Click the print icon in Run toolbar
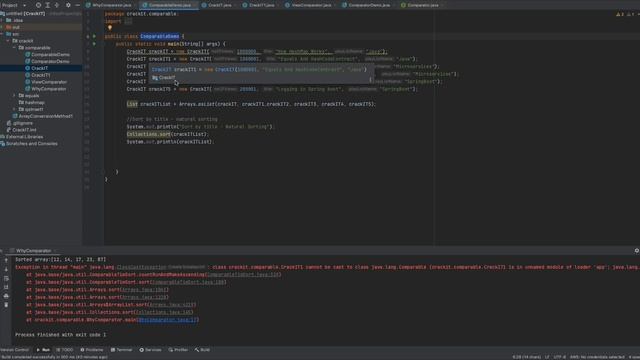 (x=6, y=296)
